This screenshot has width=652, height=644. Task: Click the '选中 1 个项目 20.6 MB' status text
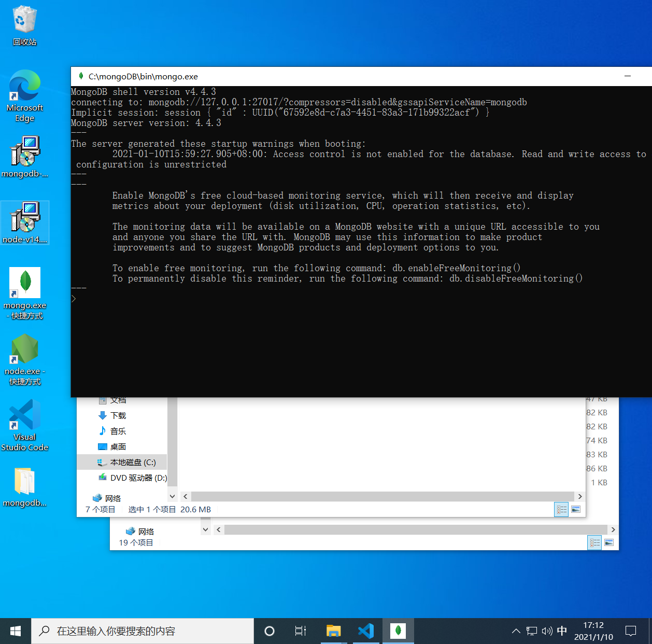[x=169, y=510]
